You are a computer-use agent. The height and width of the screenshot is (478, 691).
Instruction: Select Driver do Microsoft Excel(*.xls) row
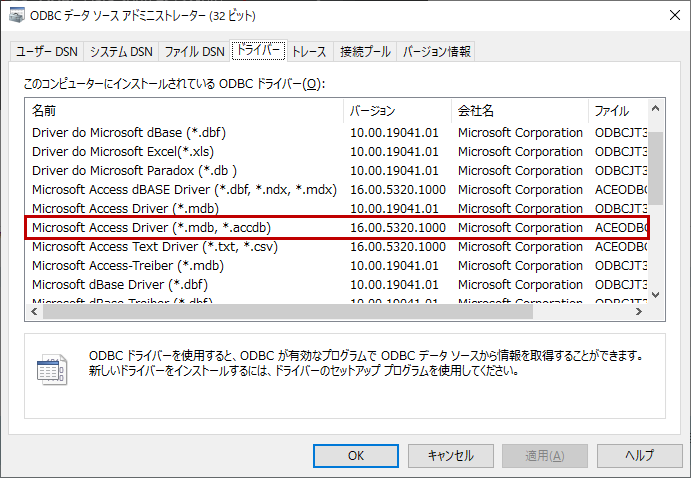[x=337, y=152]
